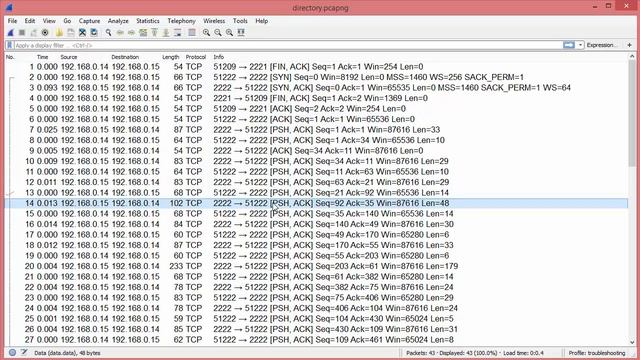The width and height of the screenshot is (640, 360).
Task: Sort by the Destination column header
Action: (x=125, y=57)
